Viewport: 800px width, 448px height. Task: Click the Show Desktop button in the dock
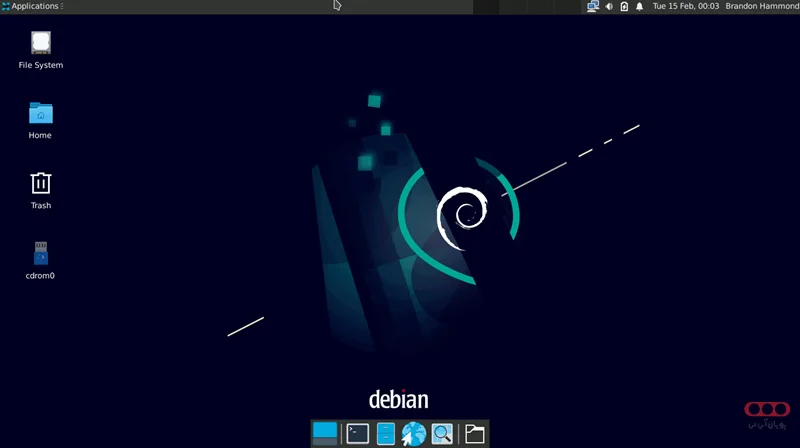tap(325, 434)
